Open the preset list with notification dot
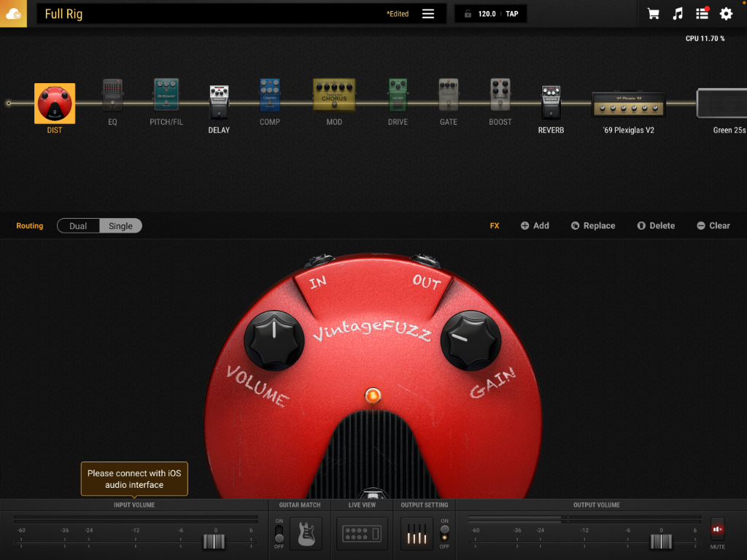The image size is (747, 560). tap(703, 13)
